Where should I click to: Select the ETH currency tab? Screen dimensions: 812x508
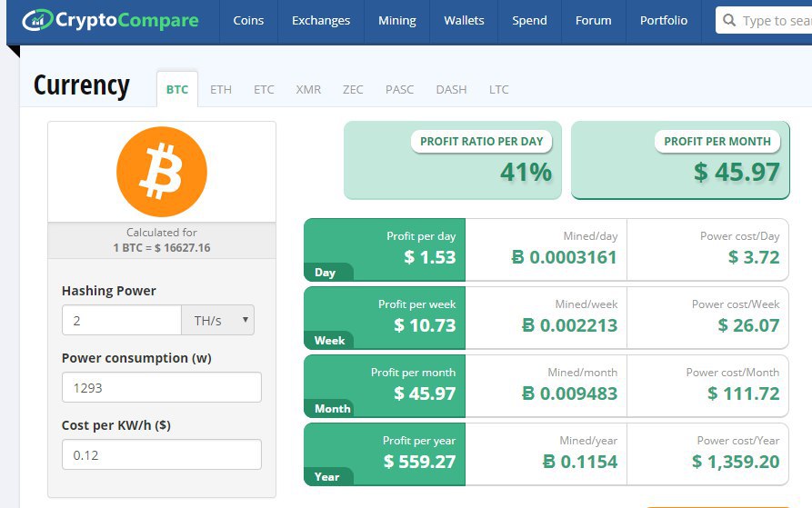pos(221,89)
